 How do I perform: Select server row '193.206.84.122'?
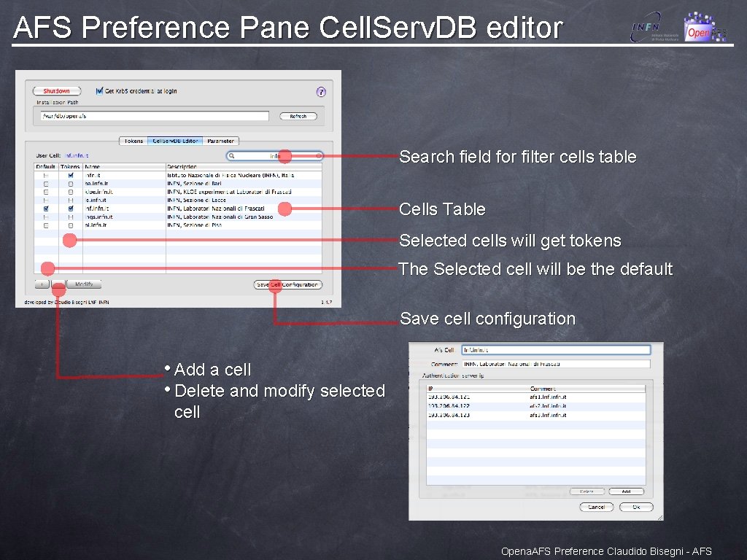pyautogui.click(x=536, y=406)
